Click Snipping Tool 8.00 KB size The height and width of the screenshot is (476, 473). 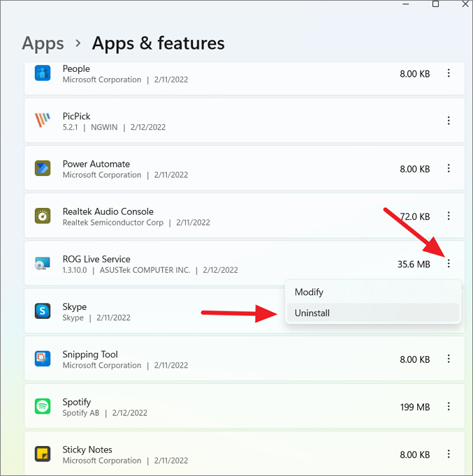tap(415, 359)
